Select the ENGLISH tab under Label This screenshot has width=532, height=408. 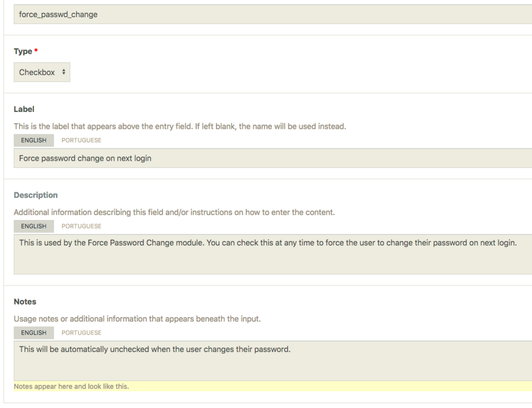[x=34, y=140]
